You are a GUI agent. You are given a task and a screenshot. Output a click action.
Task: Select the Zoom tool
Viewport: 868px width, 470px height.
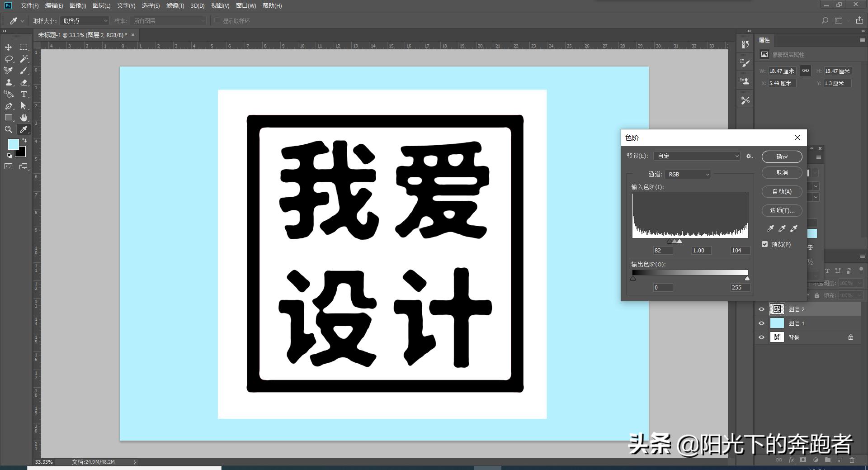pyautogui.click(x=9, y=130)
